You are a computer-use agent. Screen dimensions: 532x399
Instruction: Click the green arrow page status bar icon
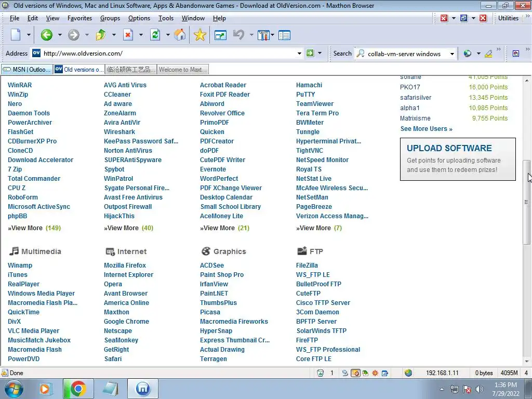pyautogui.click(x=365, y=373)
